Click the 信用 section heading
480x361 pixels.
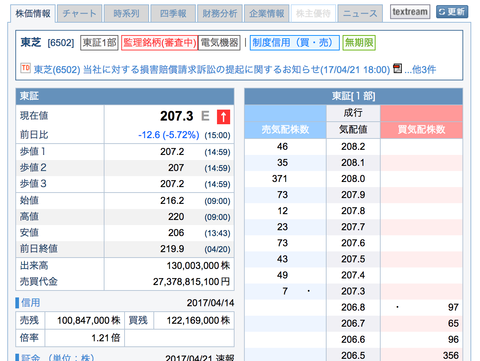pyautogui.click(x=30, y=303)
